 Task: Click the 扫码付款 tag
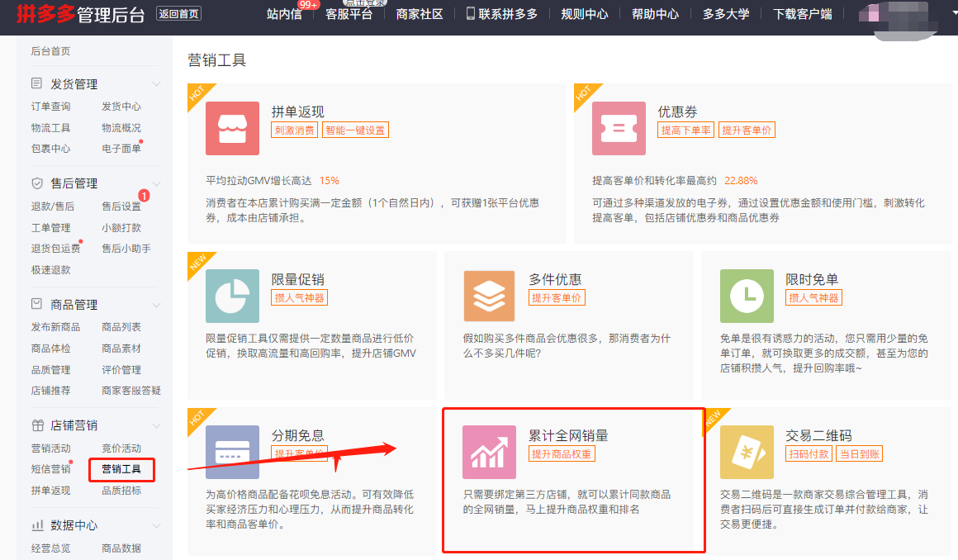click(x=809, y=454)
